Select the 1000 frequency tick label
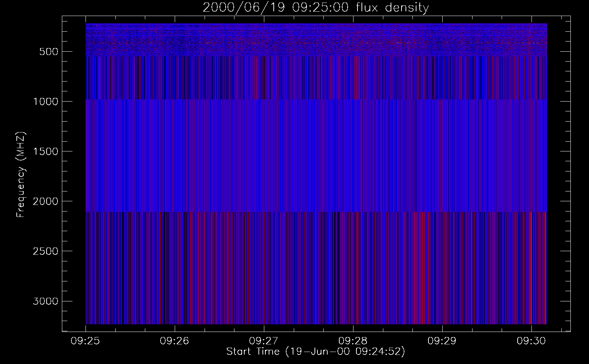The height and width of the screenshot is (364, 589). (46, 102)
